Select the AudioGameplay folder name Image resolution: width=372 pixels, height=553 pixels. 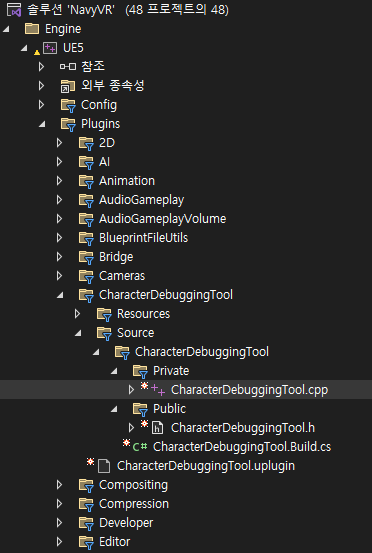click(141, 200)
